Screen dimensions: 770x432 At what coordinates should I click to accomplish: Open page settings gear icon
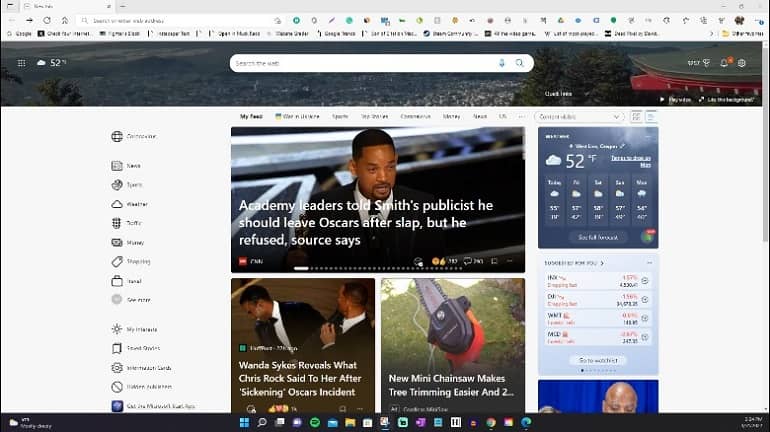742,63
